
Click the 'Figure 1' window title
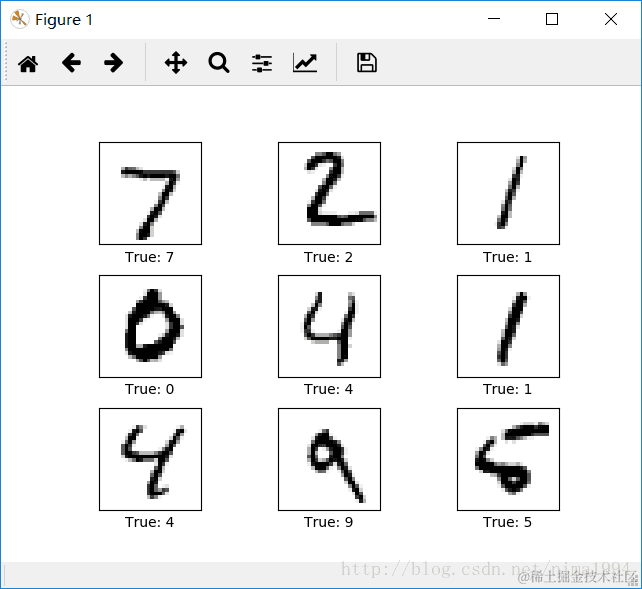(64, 20)
